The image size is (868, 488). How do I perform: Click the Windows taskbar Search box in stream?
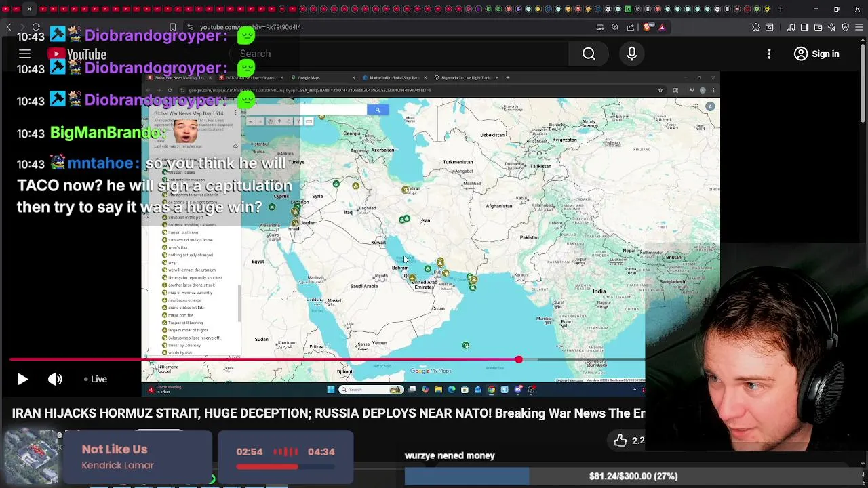pyautogui.click(x=370, y=390)
